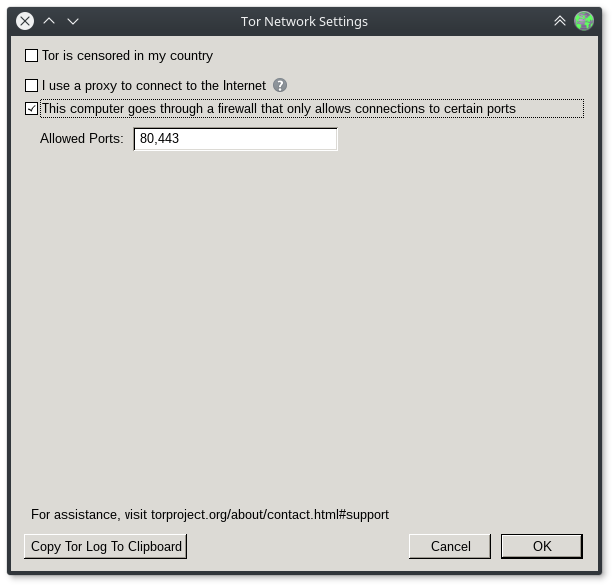Click the keep-above double chevron icon
Image resolution: width=615 pixels, height=588 pixels.
(x=560, y=21)
